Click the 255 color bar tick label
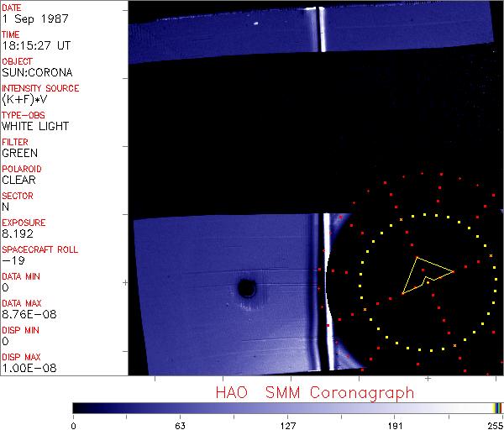The height and width of the screenshot is (430, 504). click(x=495, y=424)
